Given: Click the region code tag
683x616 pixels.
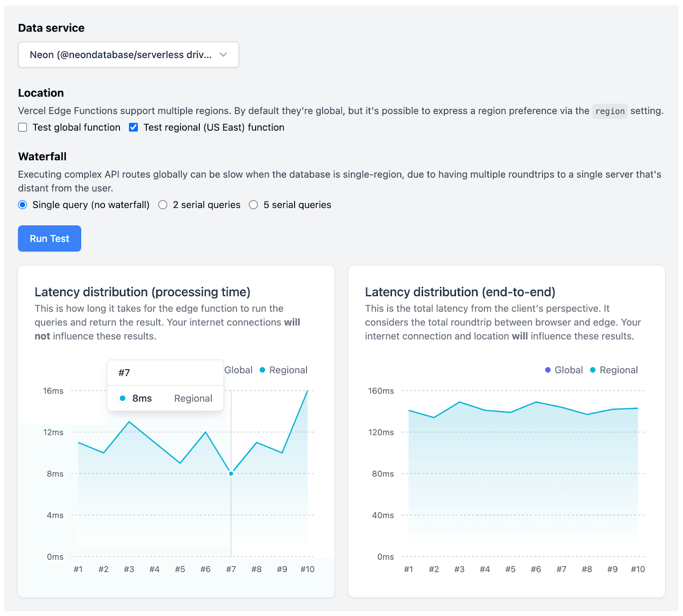Looking at the screenshot, I should [x=610, y=111].
